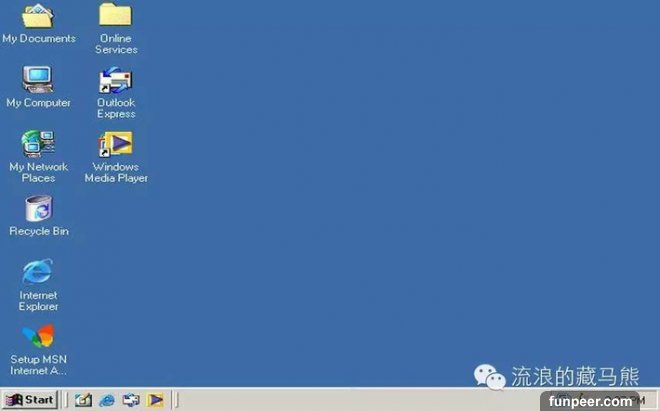
Task: Click the Recycle Bin icon
Action: [38, 208]
